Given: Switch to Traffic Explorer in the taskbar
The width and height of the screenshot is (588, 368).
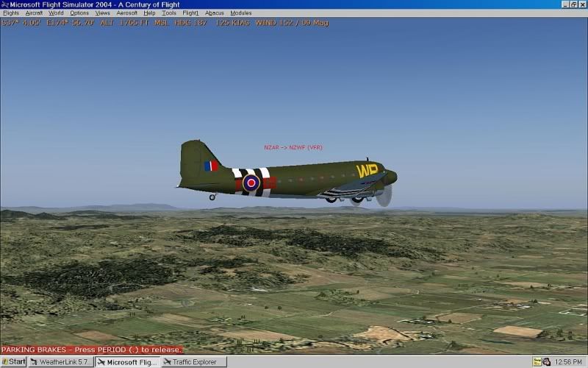Looking at the screenshot, I should [194, 362].
